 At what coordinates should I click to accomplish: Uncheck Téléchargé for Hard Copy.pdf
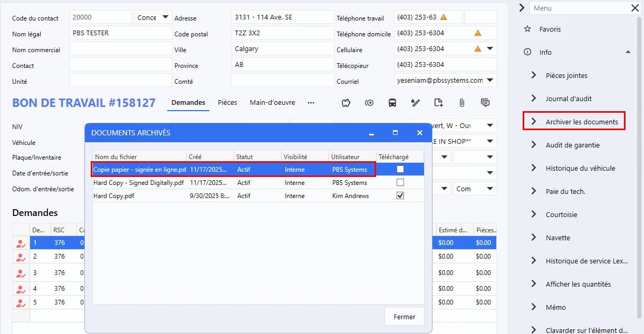[400, 195]
